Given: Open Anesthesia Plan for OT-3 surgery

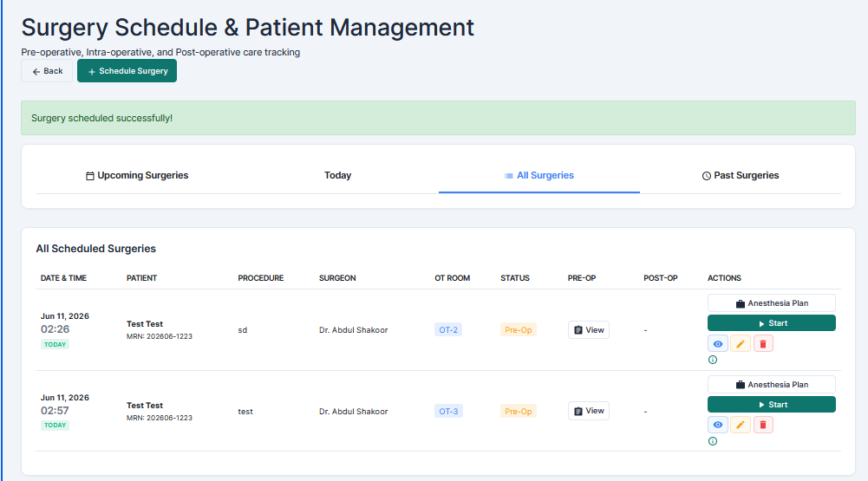Looking at the screenshot, I should 771,385.
